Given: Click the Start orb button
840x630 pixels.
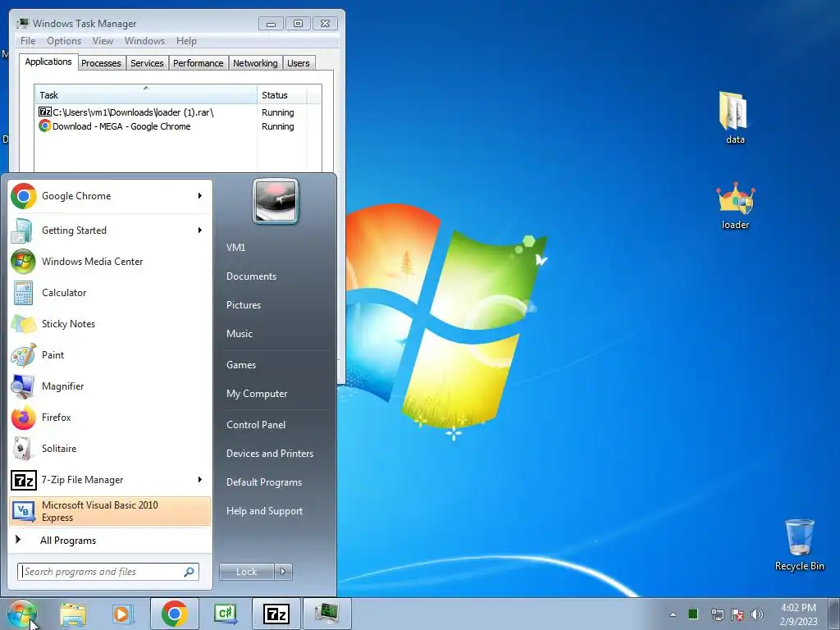Looking at the screenshot, I should (x=22, y=614).
